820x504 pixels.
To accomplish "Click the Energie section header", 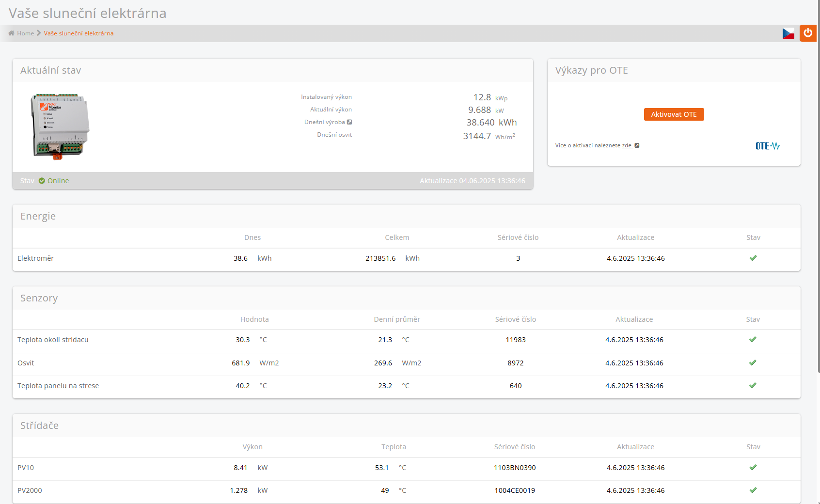I will [x=38, y=216].
